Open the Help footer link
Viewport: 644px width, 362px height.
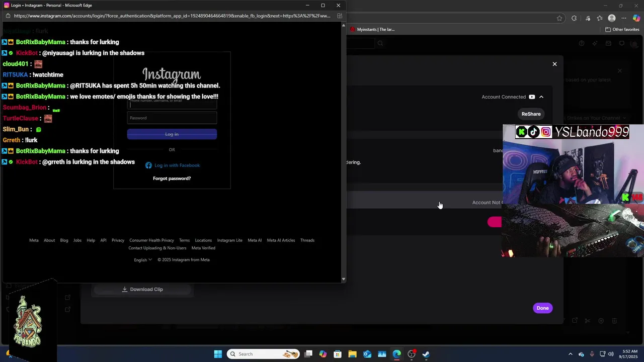click(x=91, y=240)
